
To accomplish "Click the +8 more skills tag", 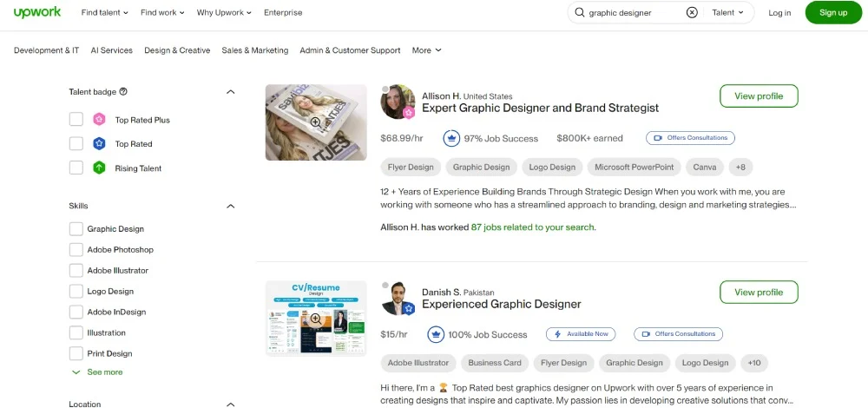I will 740,168.
